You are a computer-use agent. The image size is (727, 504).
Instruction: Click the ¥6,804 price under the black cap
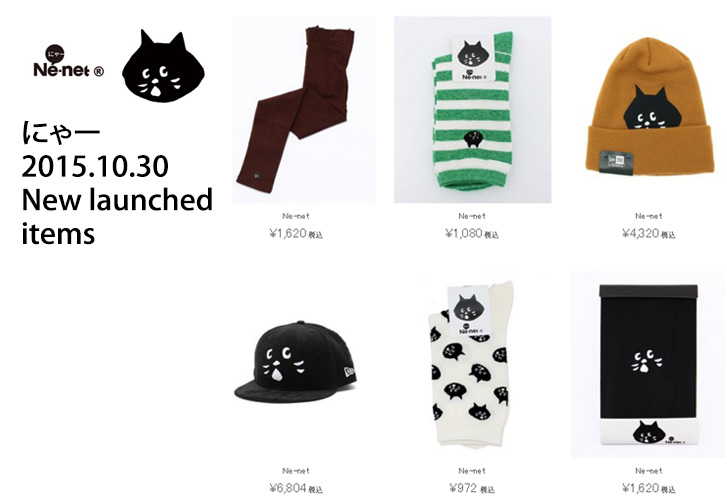[296, 488]
